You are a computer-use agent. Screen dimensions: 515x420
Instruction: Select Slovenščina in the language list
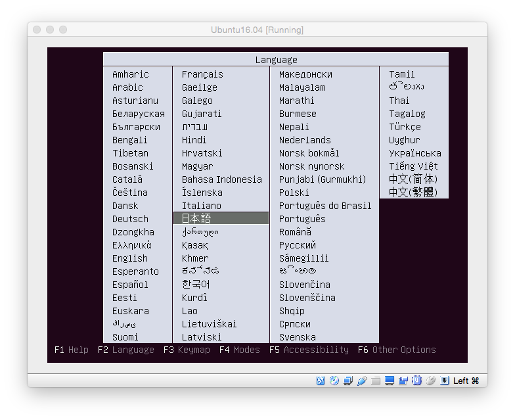pos(307,297)
